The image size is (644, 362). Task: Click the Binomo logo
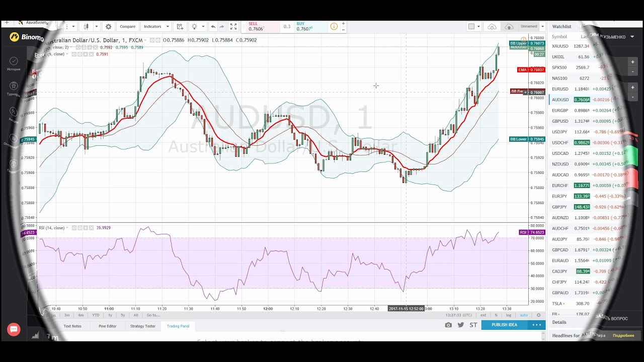point(27,37)
